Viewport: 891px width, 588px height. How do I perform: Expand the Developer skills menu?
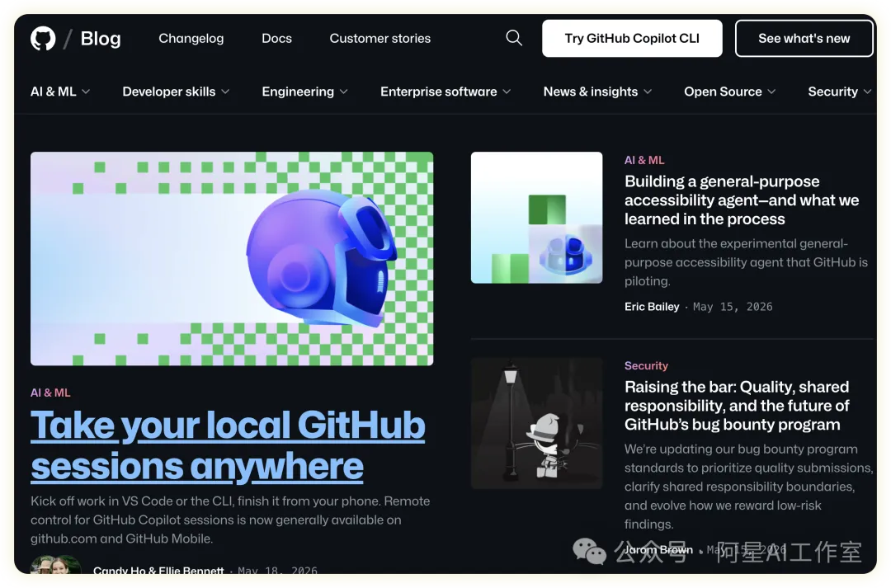pos(176,92)
